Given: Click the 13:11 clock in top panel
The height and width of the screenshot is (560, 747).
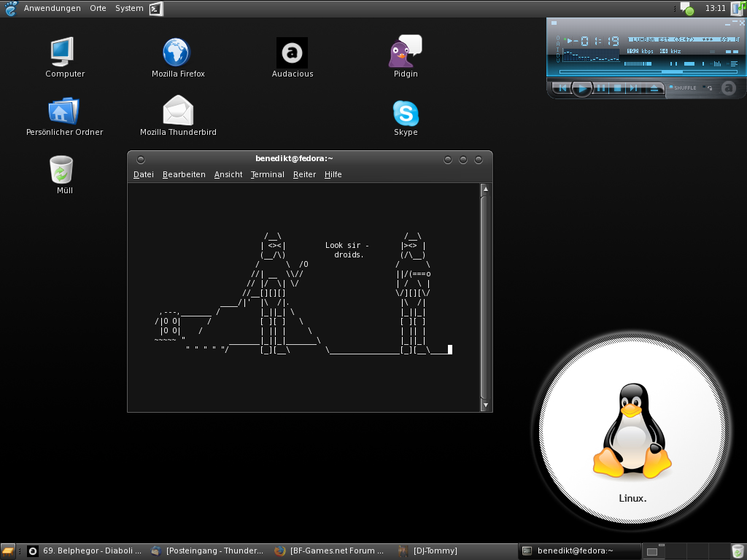Looking at the screenshot, I should (x=715, y=8).
